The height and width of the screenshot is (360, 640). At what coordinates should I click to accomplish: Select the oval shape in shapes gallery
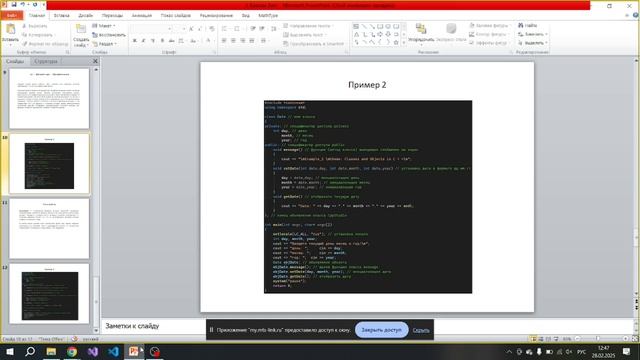[388, 27]
